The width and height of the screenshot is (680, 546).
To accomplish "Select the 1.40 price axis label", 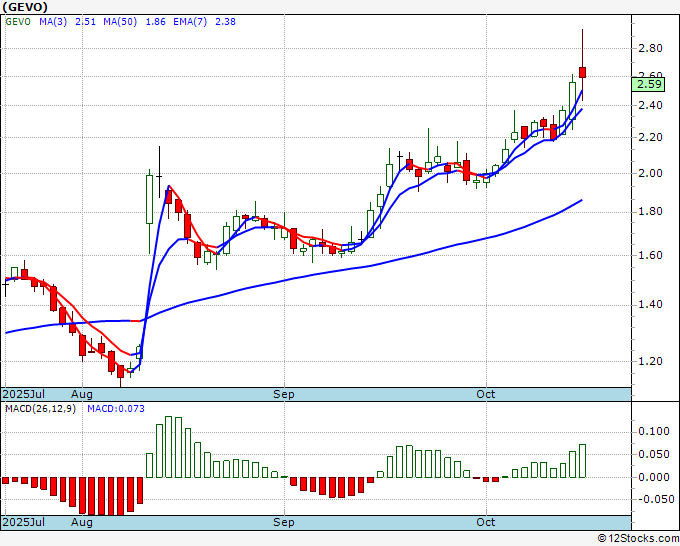I will 650,305.
